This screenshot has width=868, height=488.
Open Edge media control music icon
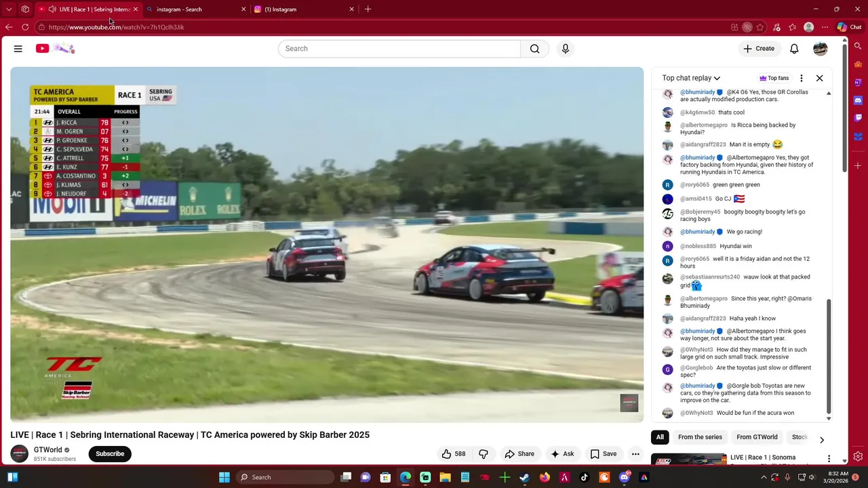pos(776,27)
